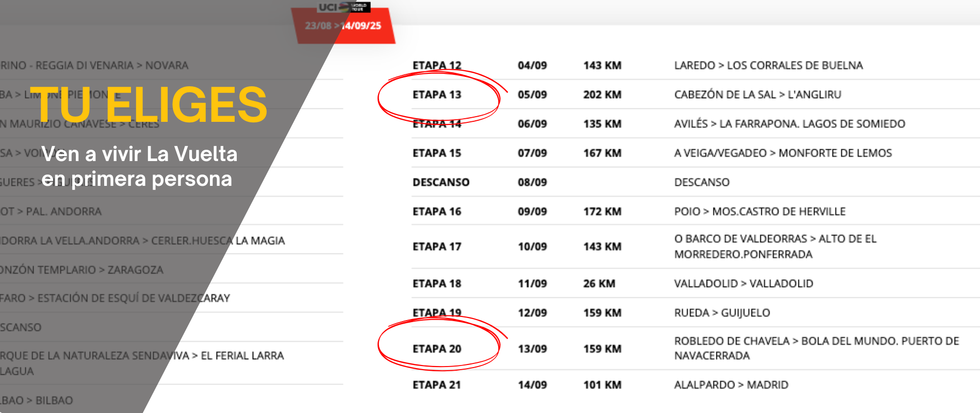Click the UCI World Tour logo
This screenshot has height=413, width=980.
[x=344, y=7]
